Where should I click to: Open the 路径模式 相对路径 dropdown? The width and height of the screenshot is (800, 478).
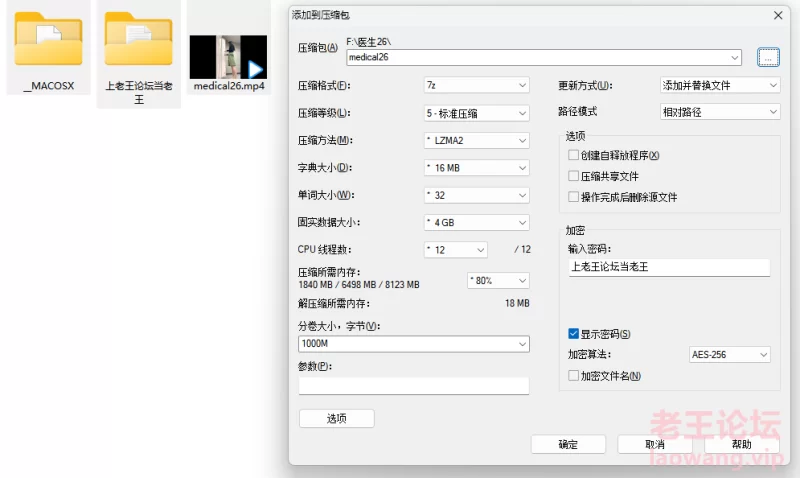pyautogui.click(x=720, y=112)
